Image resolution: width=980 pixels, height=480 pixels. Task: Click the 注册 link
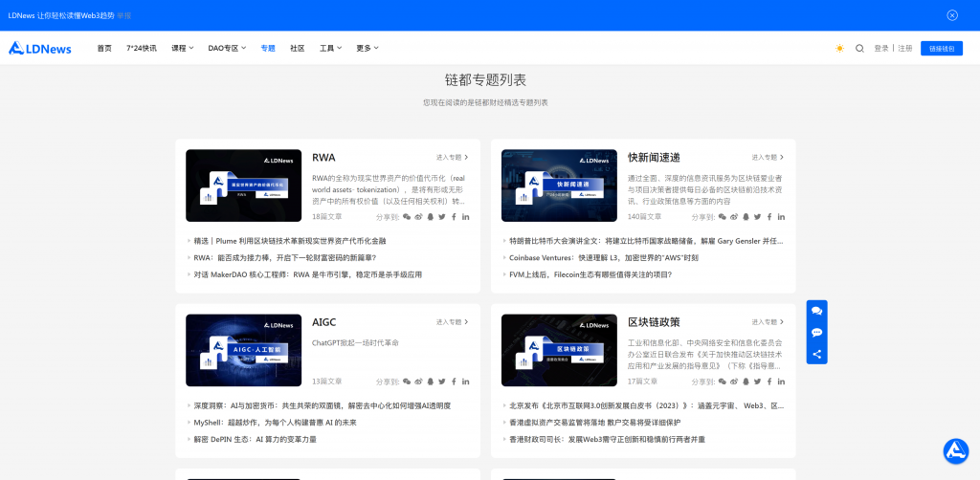(x=905, y=48)
